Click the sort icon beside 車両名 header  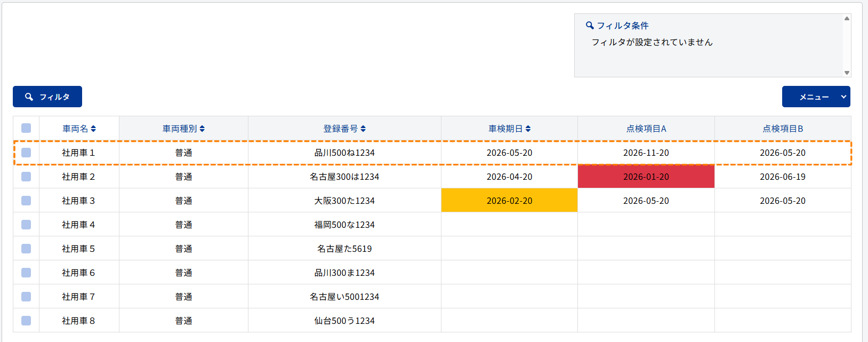coord(93,129)
